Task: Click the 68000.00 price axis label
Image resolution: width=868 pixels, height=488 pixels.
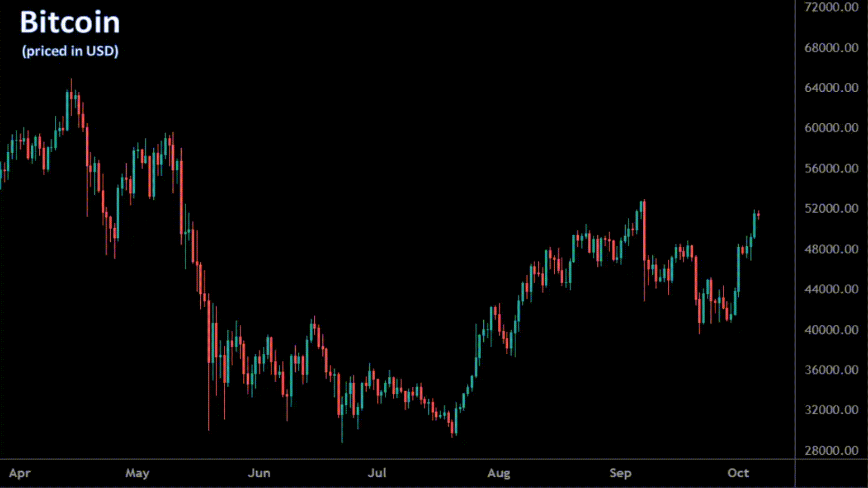Action: click(x=831, y=47)
